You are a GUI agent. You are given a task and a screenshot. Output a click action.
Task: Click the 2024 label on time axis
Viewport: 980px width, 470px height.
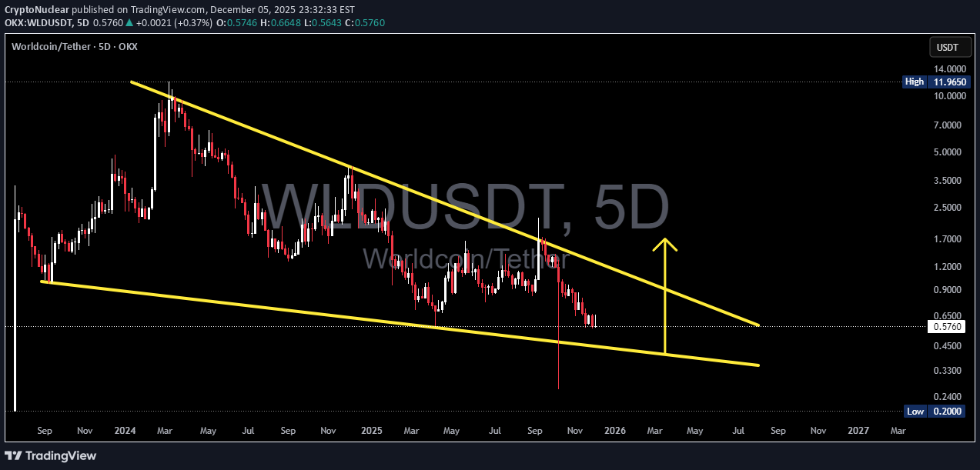(123, 430)
